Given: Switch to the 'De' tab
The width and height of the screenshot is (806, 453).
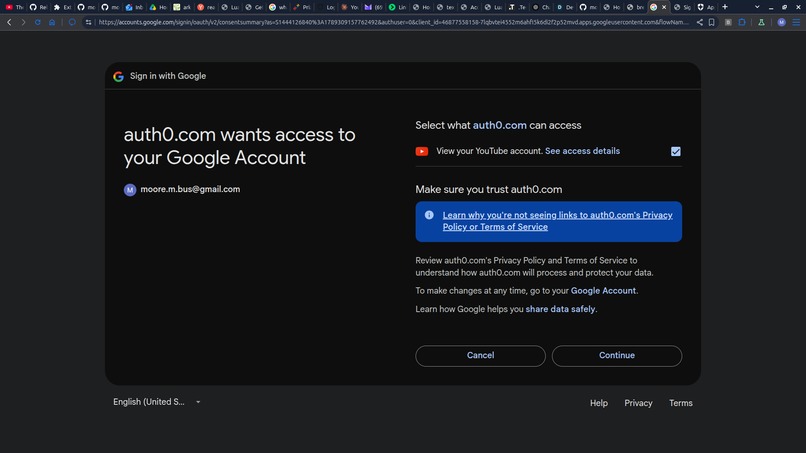Looking at the screenshot, I should pyautogui.click(x=565, y=7).
